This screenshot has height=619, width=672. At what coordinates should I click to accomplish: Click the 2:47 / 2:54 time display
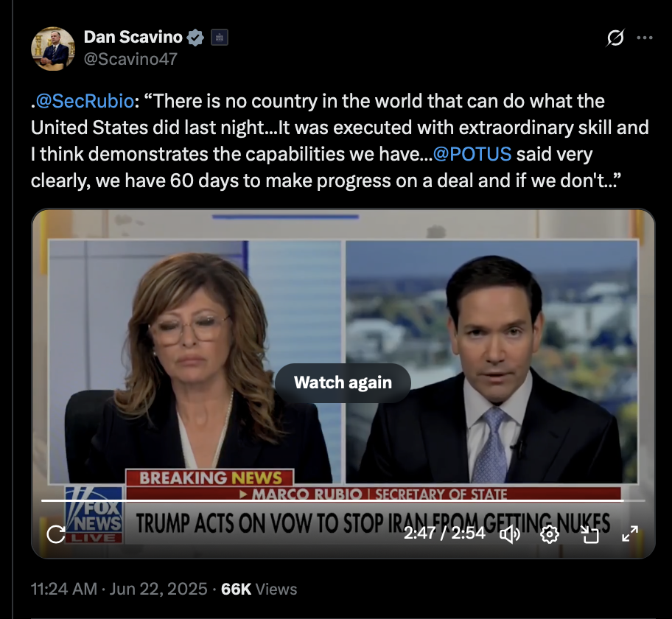[x=444, y=534]
